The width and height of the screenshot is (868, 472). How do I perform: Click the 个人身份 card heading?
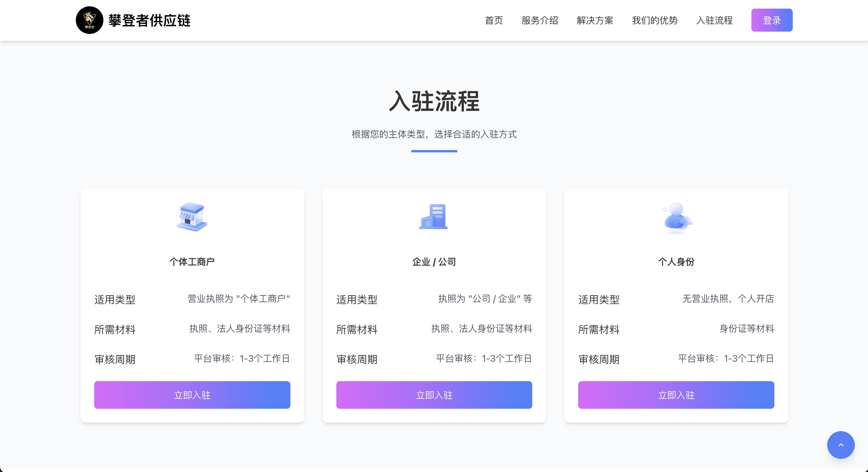(676, 262)
